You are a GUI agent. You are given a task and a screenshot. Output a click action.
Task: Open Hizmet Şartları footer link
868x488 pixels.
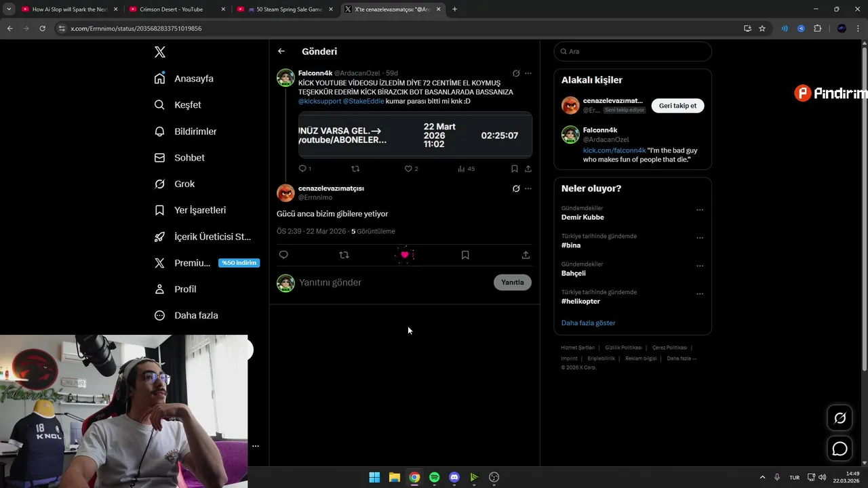(577, 348)
